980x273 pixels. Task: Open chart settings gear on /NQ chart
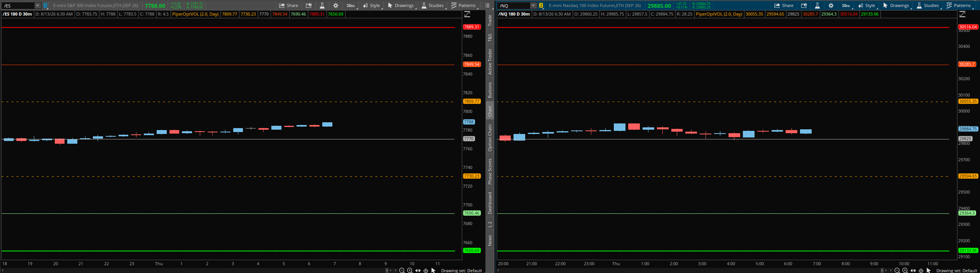tap(831, 6)
